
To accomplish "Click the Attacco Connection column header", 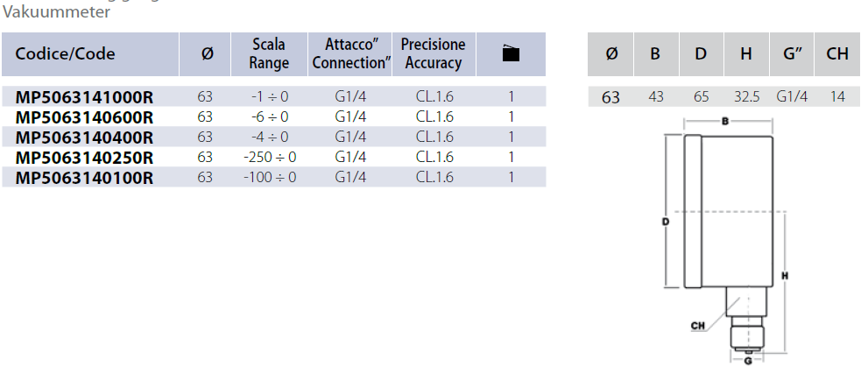I will click(x=350, y=53).
